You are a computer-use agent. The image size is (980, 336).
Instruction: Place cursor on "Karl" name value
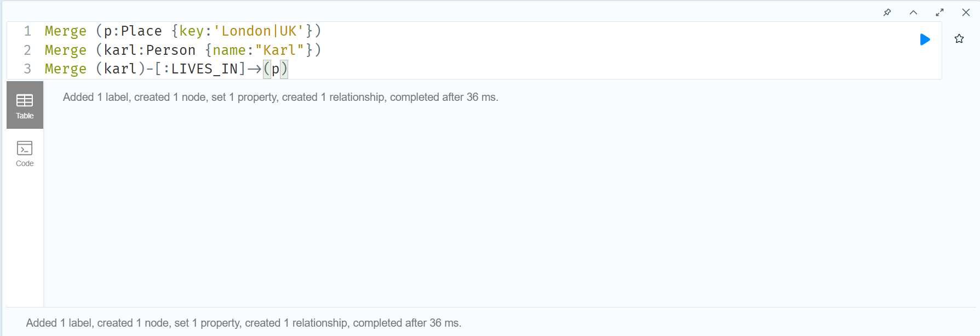click(279, 50)
